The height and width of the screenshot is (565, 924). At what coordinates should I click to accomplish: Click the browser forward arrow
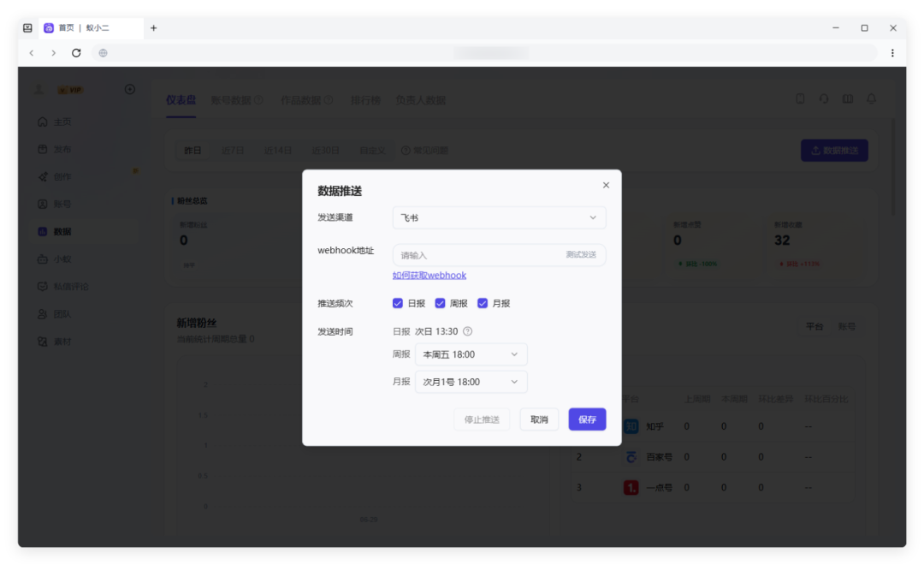pos(54,53)
